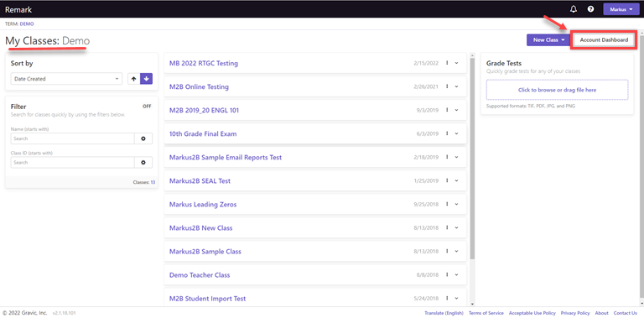Viewport: 644px width, 318px height.
Task: Toggle the Filter OFF switch
Action: pyautogui.click(x=147, y=106)
